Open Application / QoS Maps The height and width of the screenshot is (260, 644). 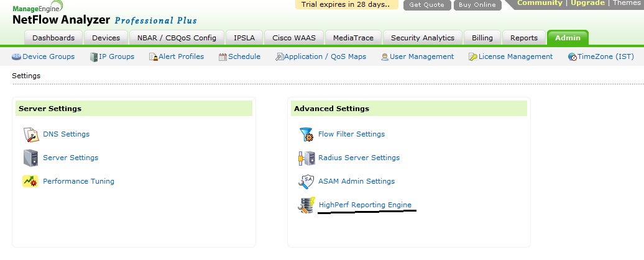click(x=320, y=56)
